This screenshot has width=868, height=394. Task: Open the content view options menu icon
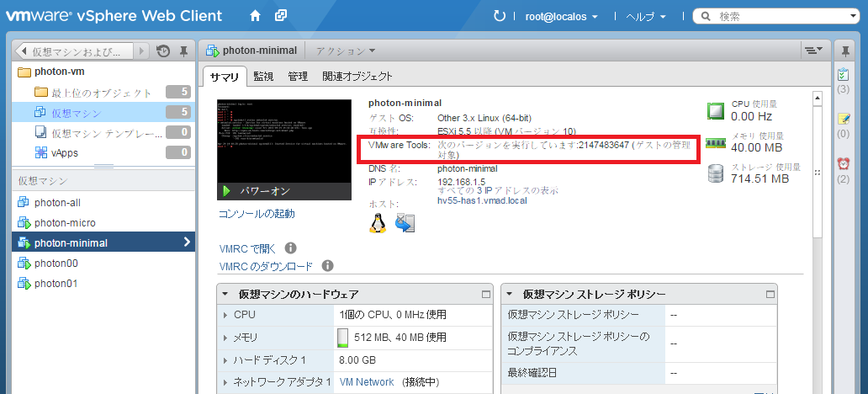814,51
